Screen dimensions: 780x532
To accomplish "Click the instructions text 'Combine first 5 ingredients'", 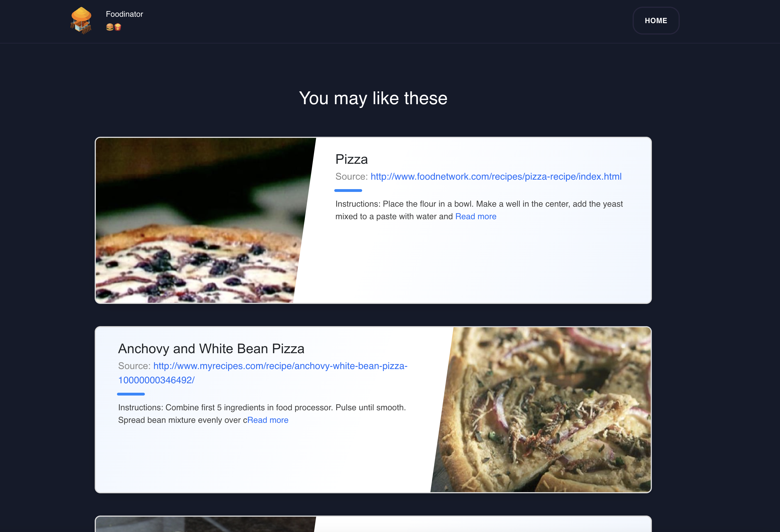I will click(x=262, y=414).
